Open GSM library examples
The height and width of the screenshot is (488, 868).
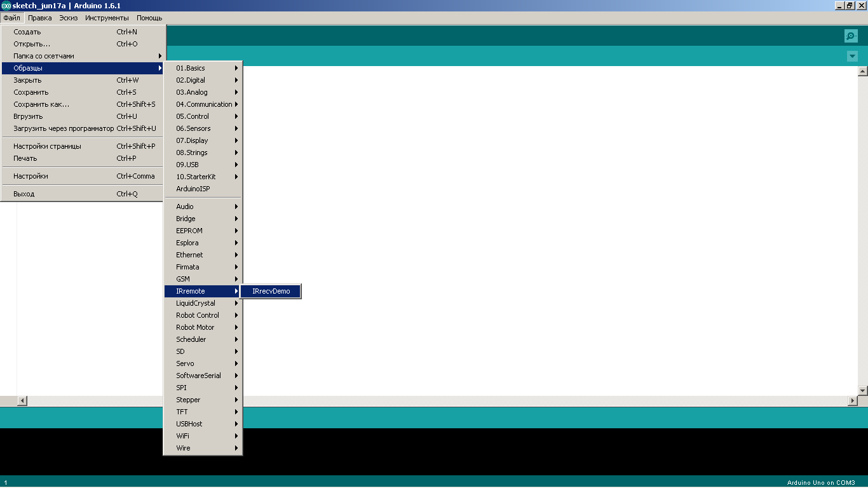[203, 279]
